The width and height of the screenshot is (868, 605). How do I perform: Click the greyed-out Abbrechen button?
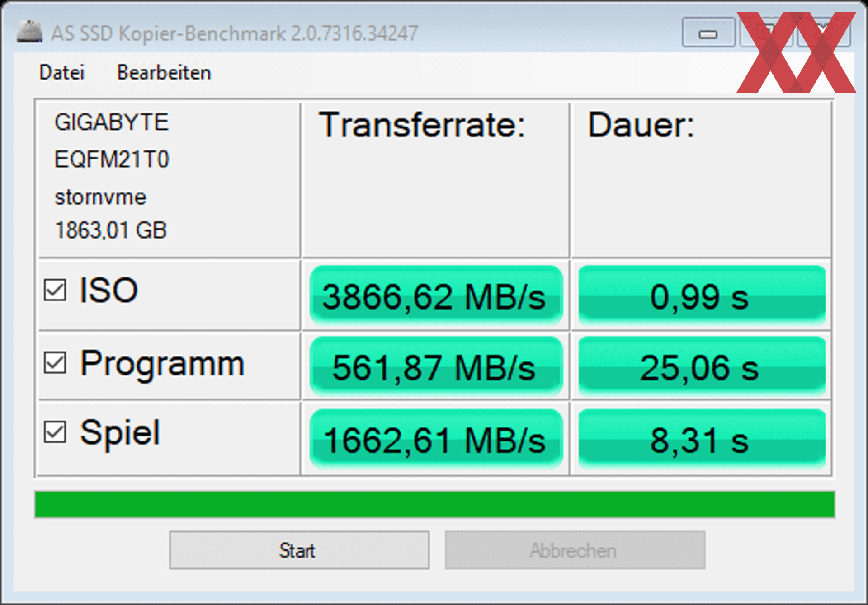pyautogui.click(x=575, y=550)
